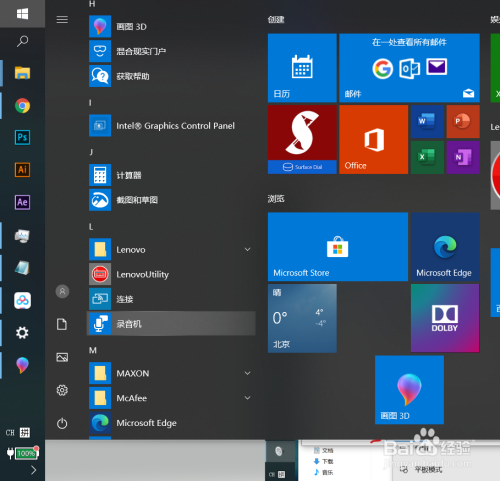500x481 pixels.
Task: Open the 北京 weather tile
Action: pyautogui.click(x=302, y=318)
